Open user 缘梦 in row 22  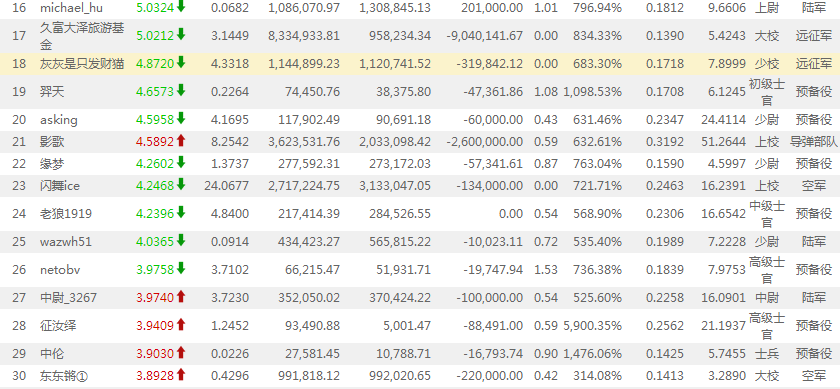(52, 164)
